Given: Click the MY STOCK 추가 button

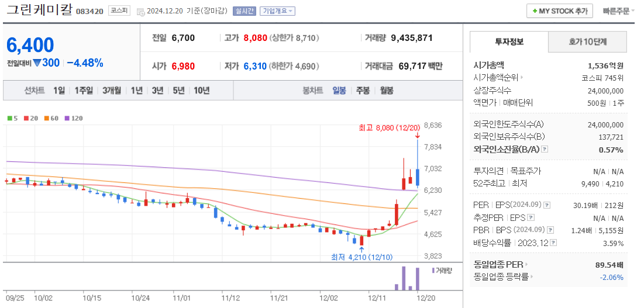Looking at the screenshot, I should (560, 11).
